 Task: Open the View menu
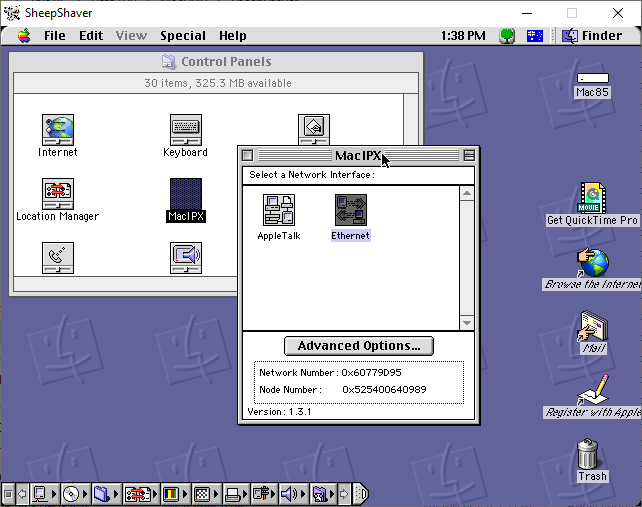pyautogui.click(x=131, y=36)
